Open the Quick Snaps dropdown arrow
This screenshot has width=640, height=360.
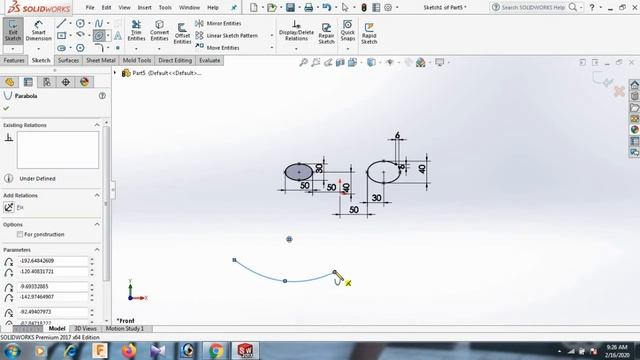347,49
